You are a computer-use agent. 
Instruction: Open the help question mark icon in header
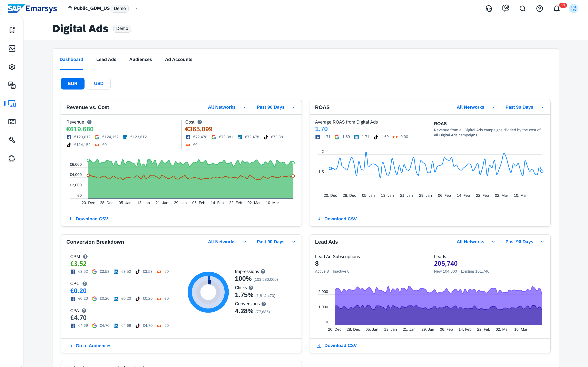tap(539, 9)
